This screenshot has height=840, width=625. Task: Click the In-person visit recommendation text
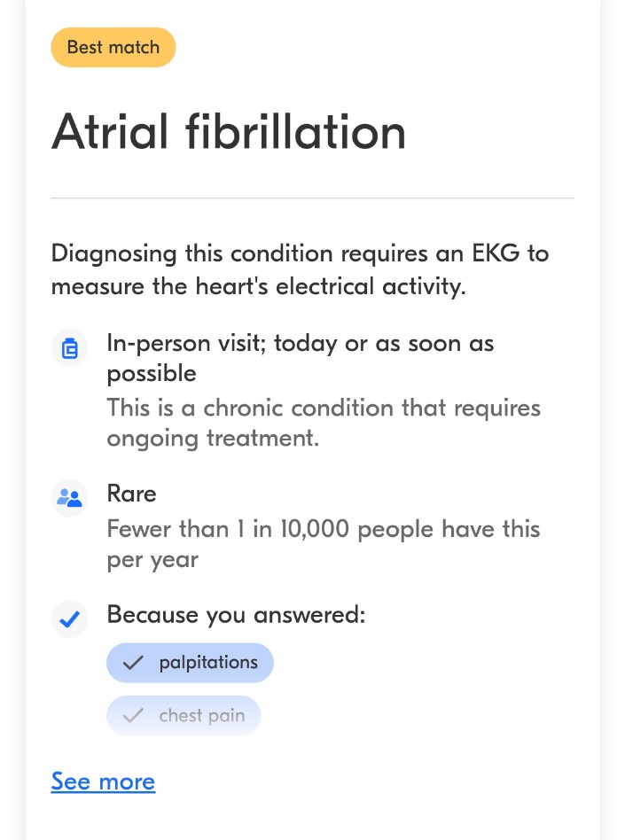pyautogui.click(x=301, y=358)
